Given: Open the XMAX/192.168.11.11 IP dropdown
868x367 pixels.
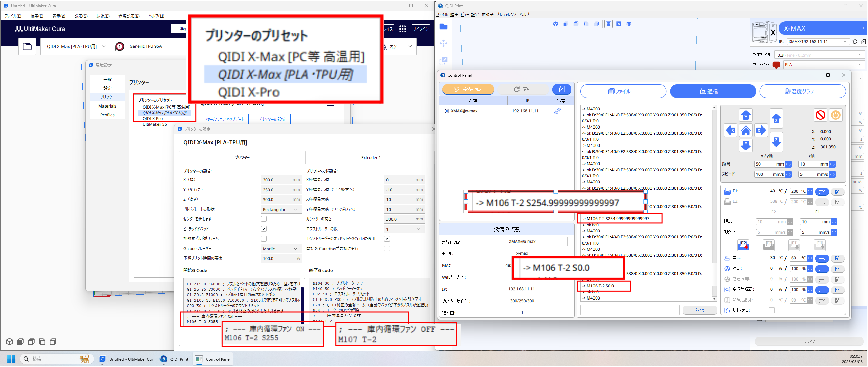Looking at the screenshot, I should [817, 42].
